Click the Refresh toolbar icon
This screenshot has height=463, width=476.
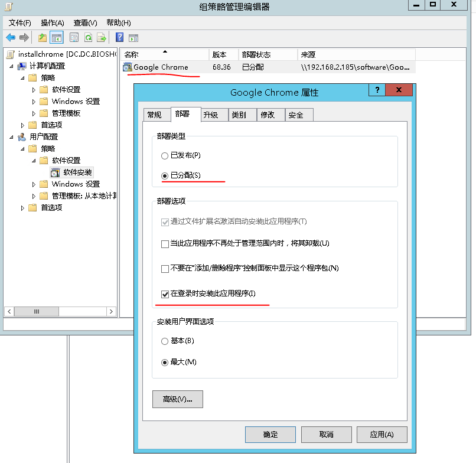(88, 38)
